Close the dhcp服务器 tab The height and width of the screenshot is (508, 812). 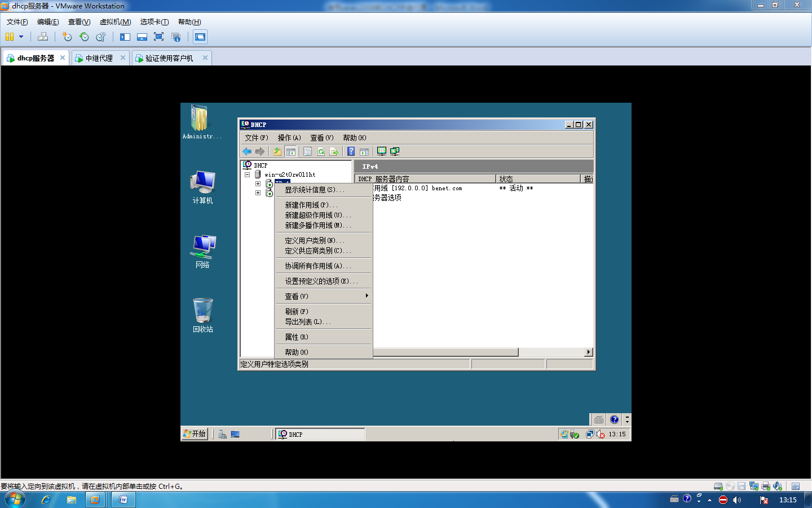point(63,58)
